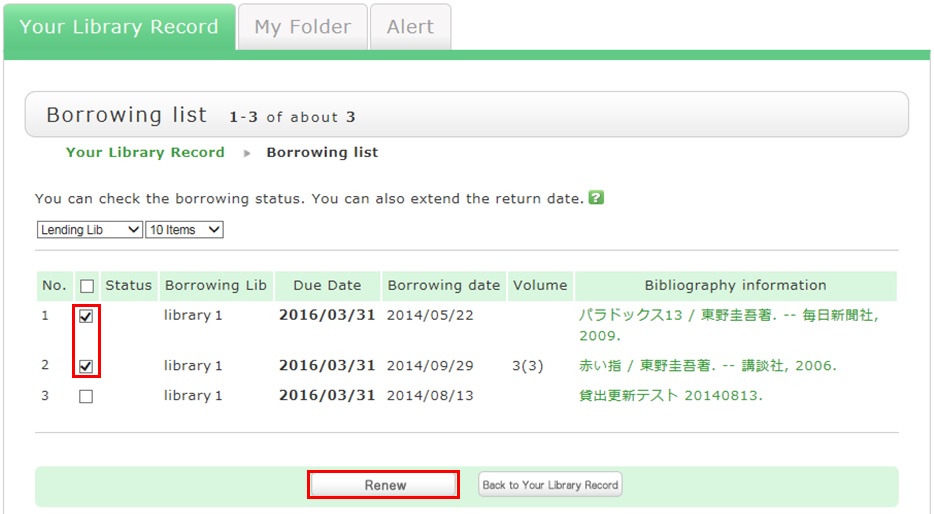Follow the Your Library Record breadcrumb link
This screenshot has width=934, height=514.
(x=145, y=153)
